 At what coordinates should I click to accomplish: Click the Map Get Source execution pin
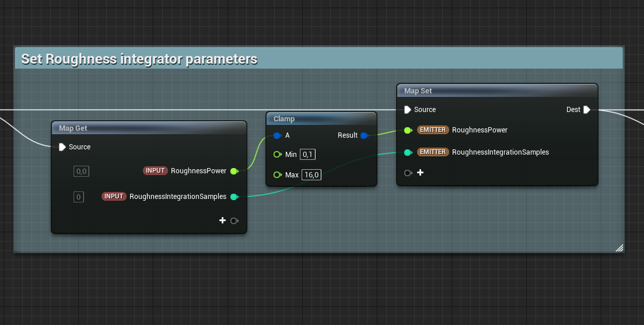pos(62,147)
